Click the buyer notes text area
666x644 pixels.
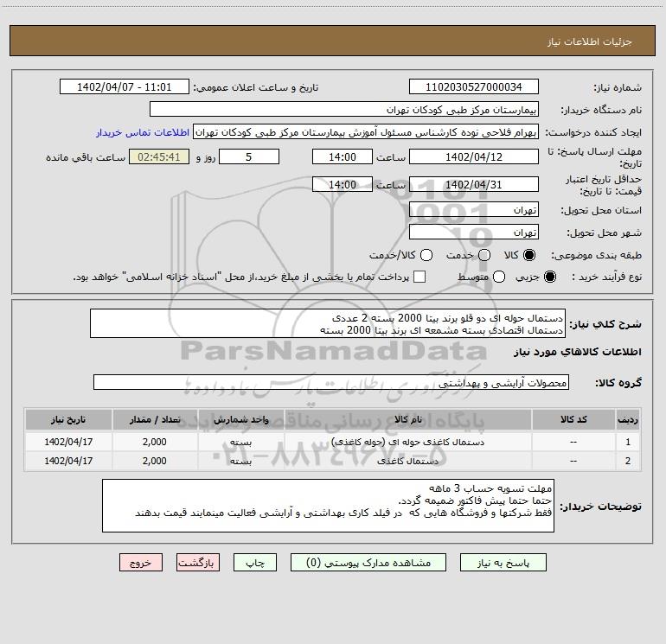pyautogui.click(x=328, y=505)
